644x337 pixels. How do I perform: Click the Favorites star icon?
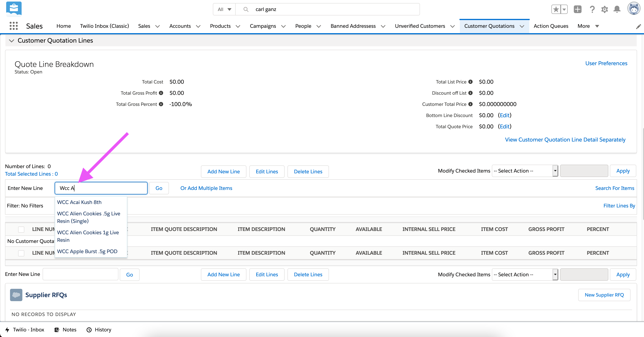556,9
